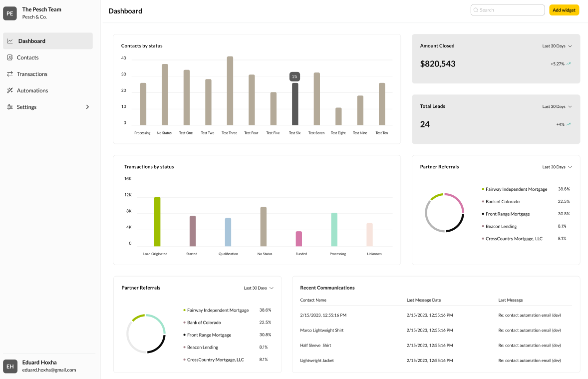
Task: Click the green Loan Originated bar
Action: (x=157, y=221)
